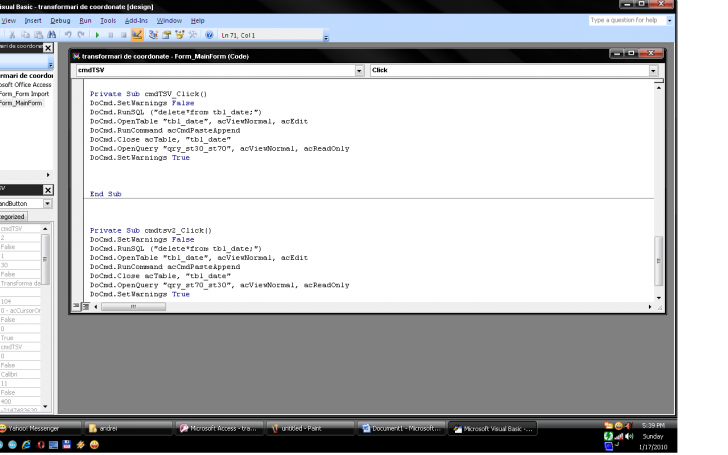Switch to Microsoft Access taskbar button
This screenshot has width=728, height=455.
pyautogui.click(x=220, y=429)
